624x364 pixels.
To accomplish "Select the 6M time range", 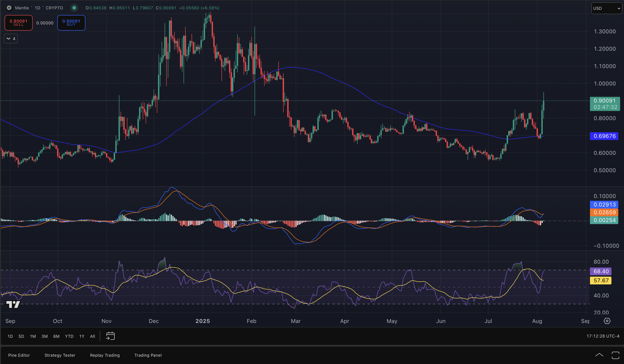I will [x=56, y=336].
